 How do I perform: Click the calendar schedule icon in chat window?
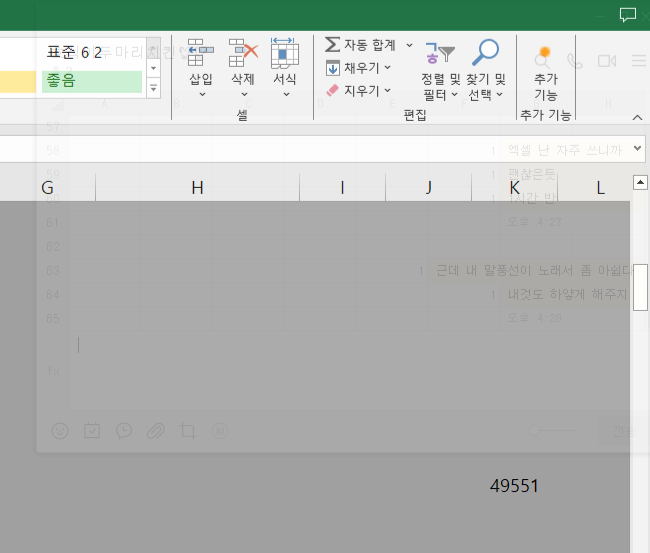(92, 431)
